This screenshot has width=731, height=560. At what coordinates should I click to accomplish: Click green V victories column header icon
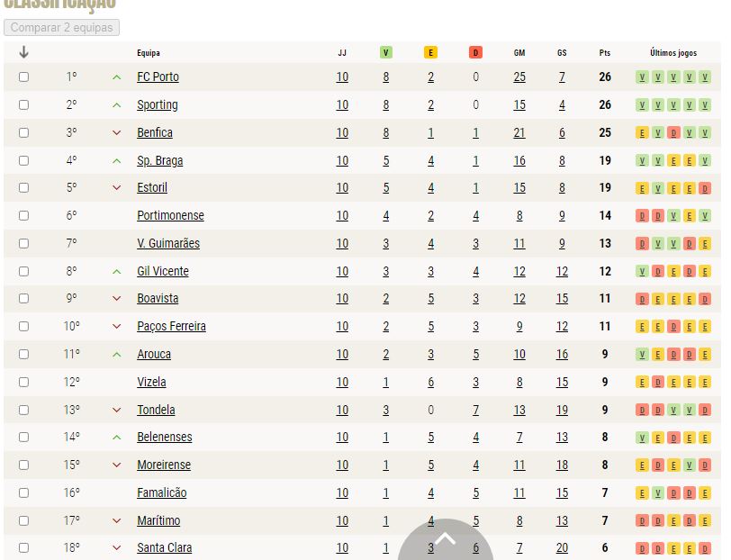[x=385, y=53]
